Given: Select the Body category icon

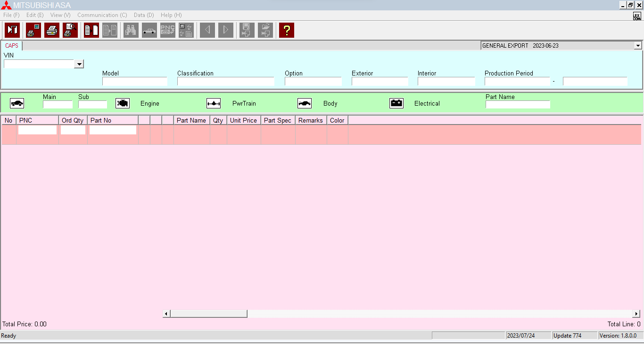Looking at the screenshot, I should pyautogui.click(x=305, y=103).
